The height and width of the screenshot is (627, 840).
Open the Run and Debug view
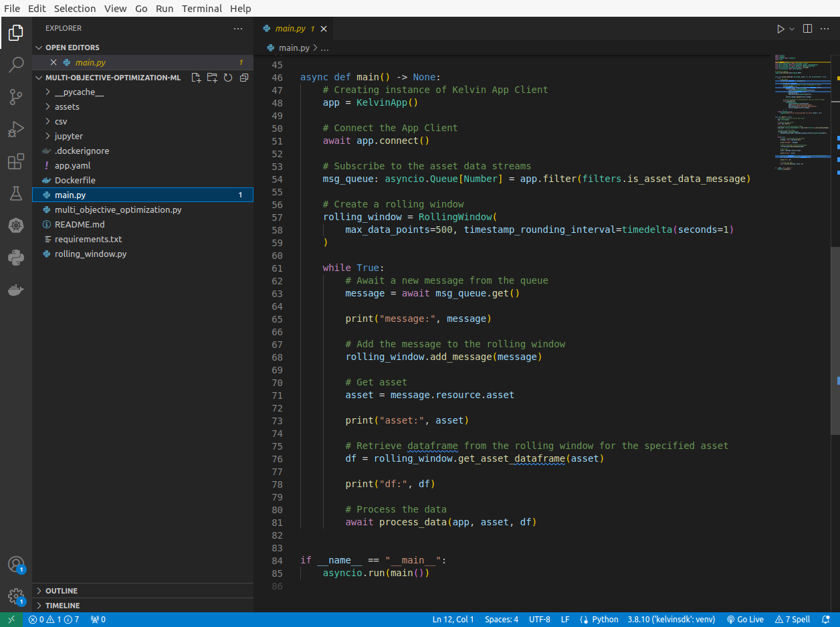(x=16, y=129)
